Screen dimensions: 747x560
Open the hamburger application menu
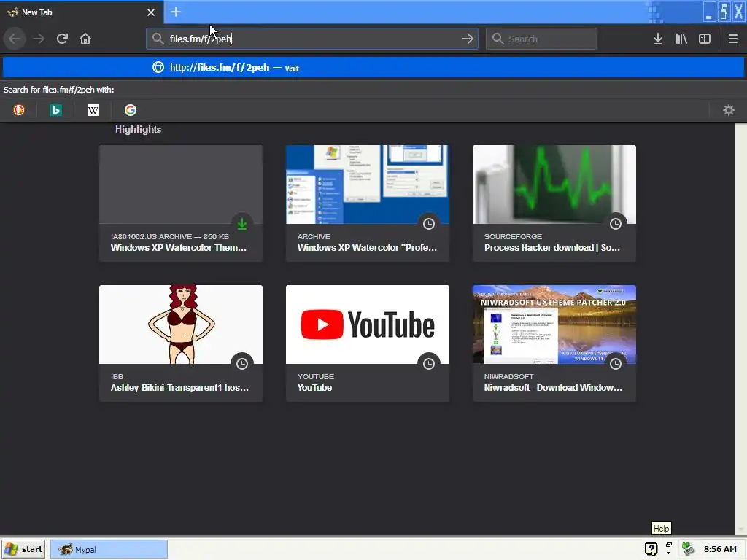(x=732, y=39)
